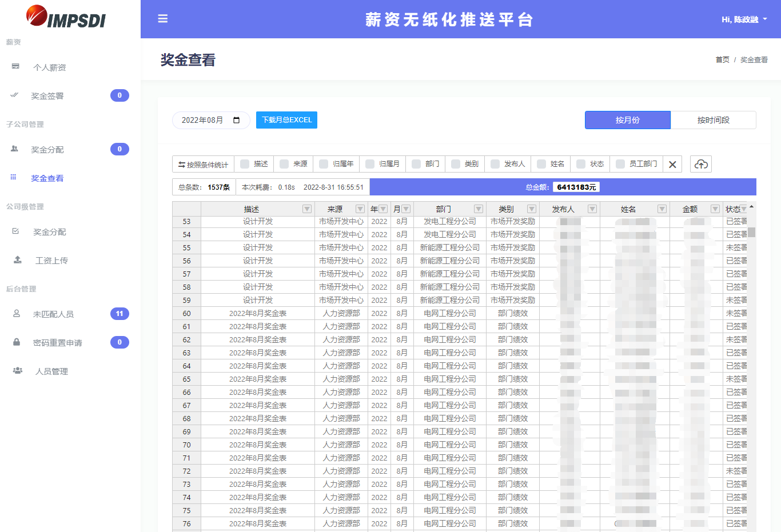This screenshot has width=781, height=532.
Task: Open 金额 column filter dropdown
Action: coord(715,209)
